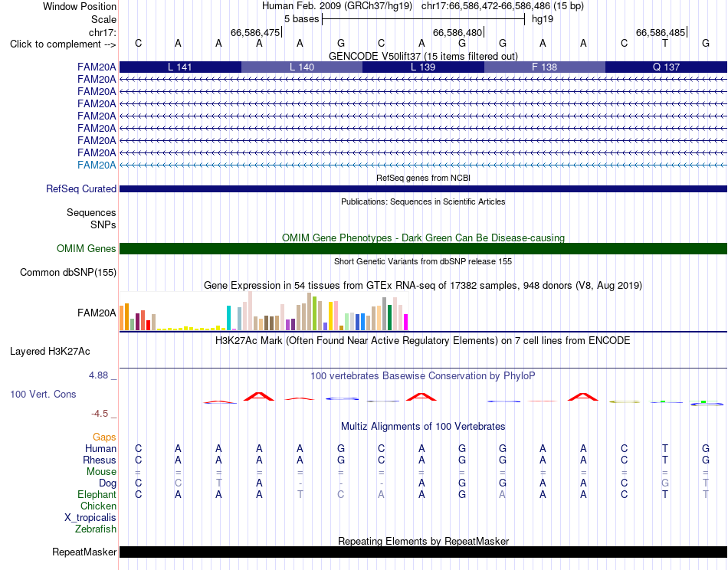Open 'RefSeq genes from NCBI' title
The image size is (728, 570).
point(423,178)
